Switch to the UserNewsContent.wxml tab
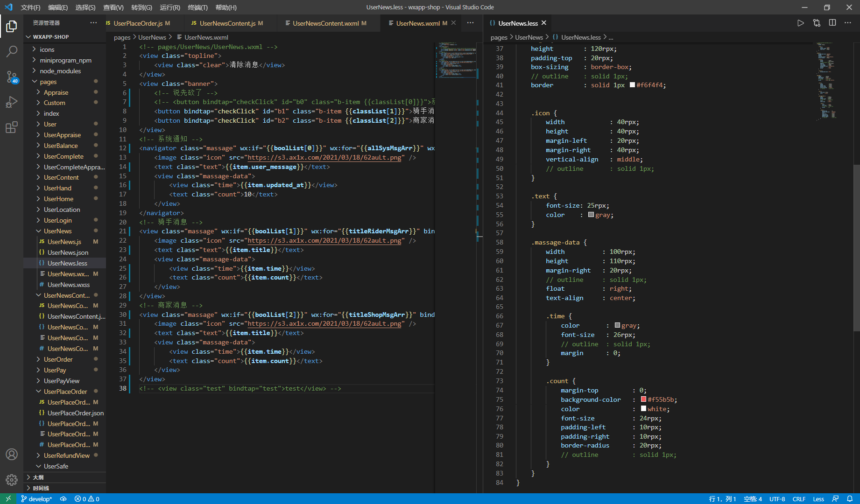Screen dimensions: 860x504 point(326,23)
